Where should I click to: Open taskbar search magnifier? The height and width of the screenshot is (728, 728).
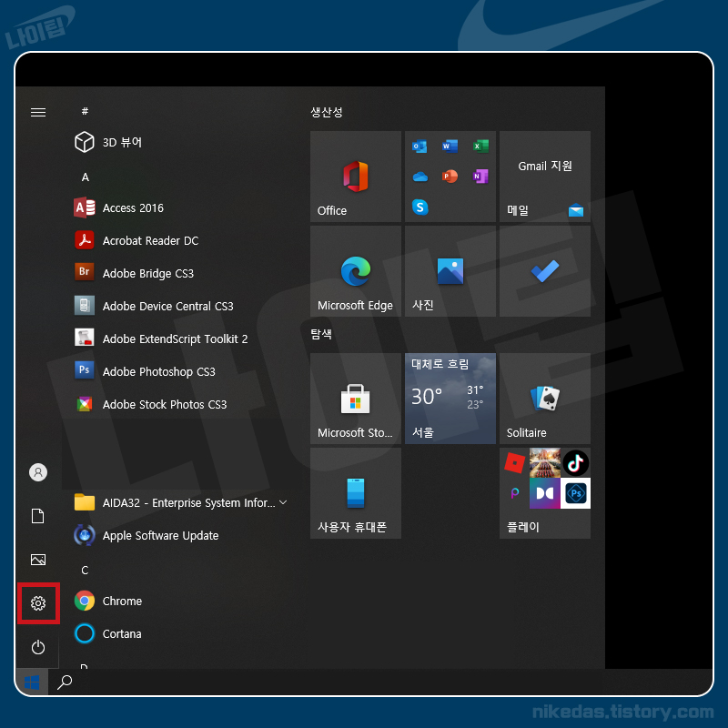(65, 682)
